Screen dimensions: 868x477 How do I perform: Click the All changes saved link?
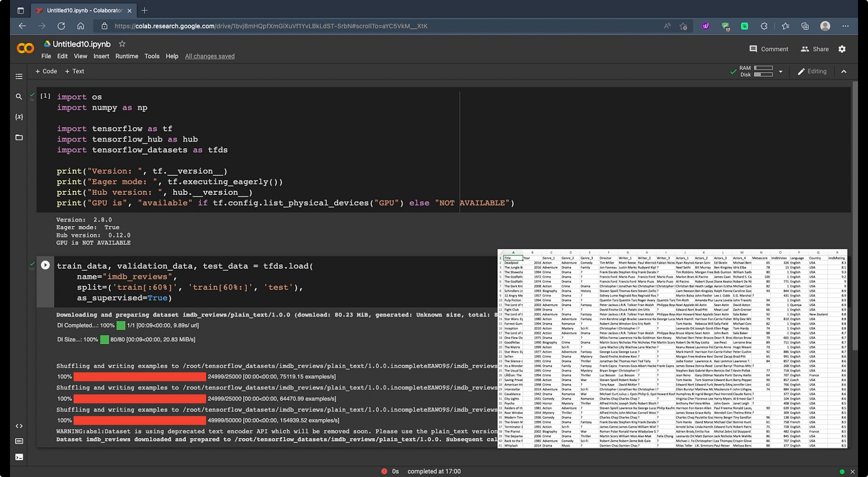click(x=209, y=56)
